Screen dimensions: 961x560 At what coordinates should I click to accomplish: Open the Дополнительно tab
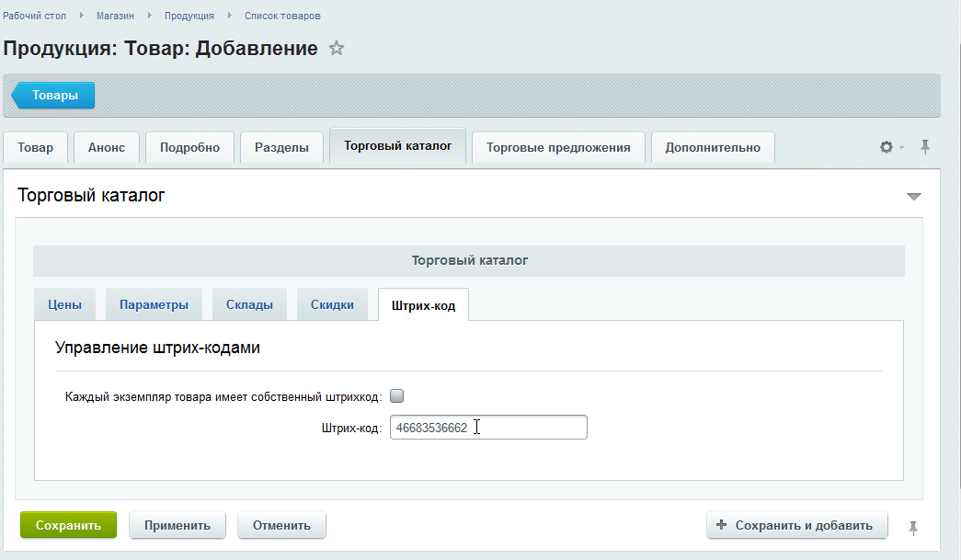coord(713,147)
